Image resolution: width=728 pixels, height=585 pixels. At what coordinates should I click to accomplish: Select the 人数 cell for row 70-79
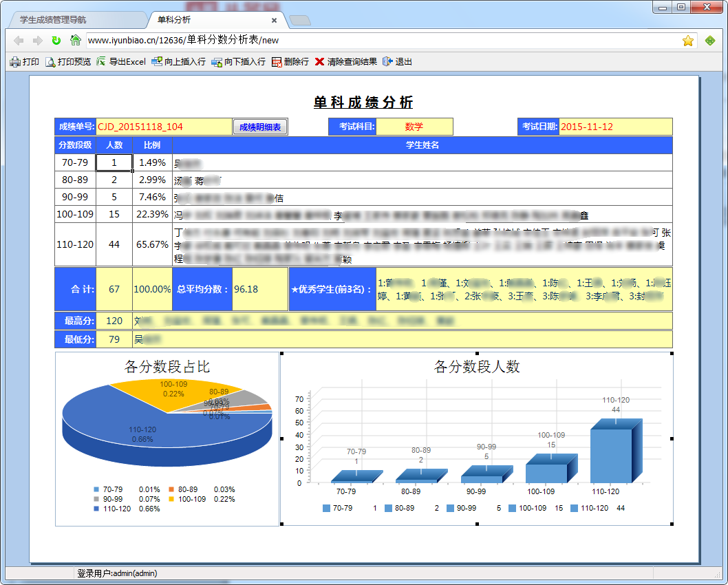point(114,162)
